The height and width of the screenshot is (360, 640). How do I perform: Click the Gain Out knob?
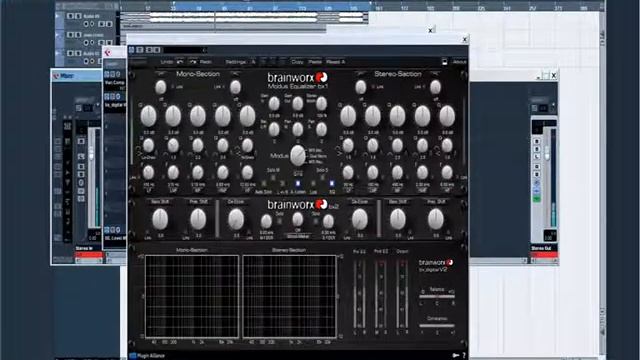pyautogui.click(x=298, y=104)
